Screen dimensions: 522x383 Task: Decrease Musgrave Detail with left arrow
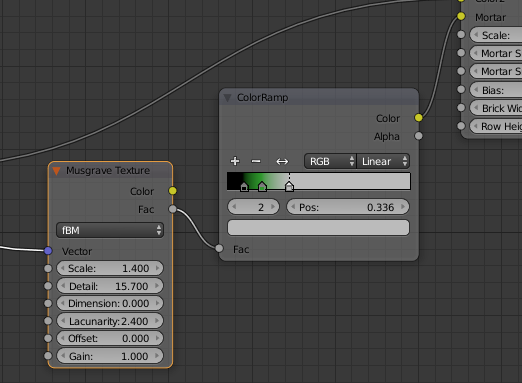[63, 286]
